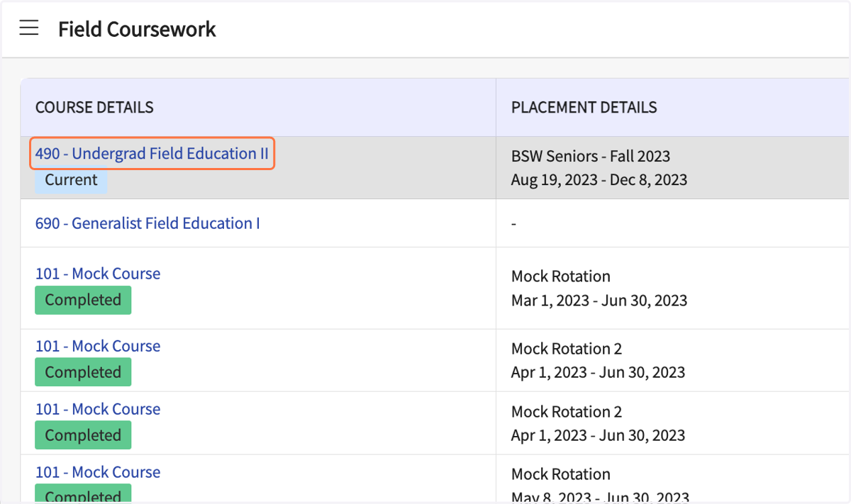Screen dimensions: 851x504
Task: Select Mar 1, 2023 - Jun 30, 2023 dates
Action: pyautogui.click(x=599, y=301)
